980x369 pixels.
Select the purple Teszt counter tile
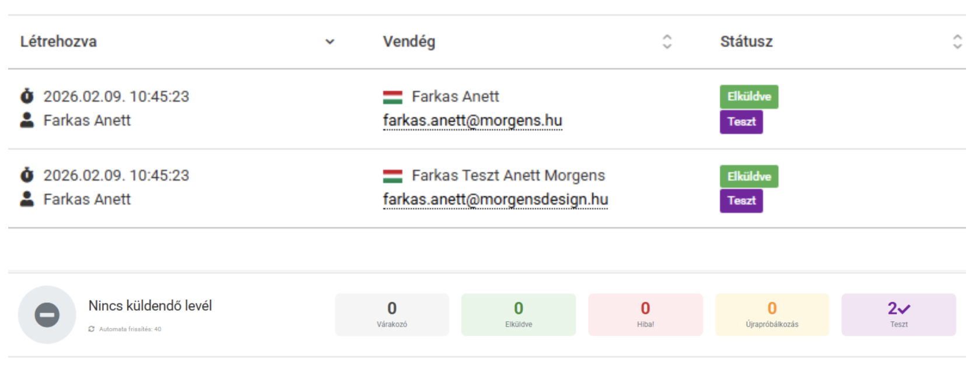click(x=898, y=315)
